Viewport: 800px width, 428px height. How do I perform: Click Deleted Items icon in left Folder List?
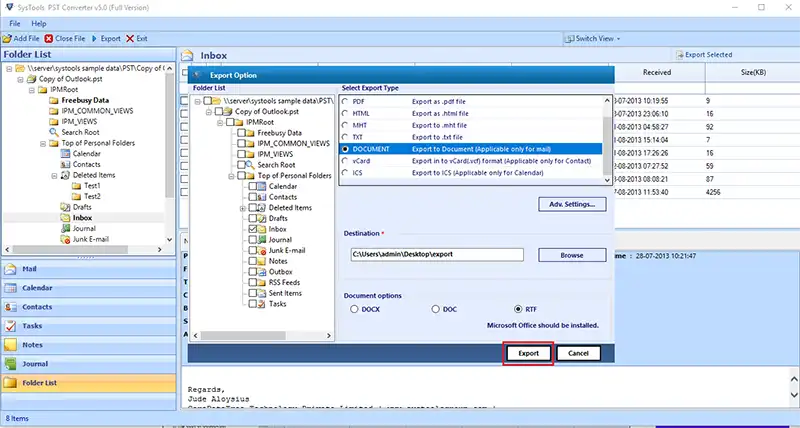coord(65,175)
